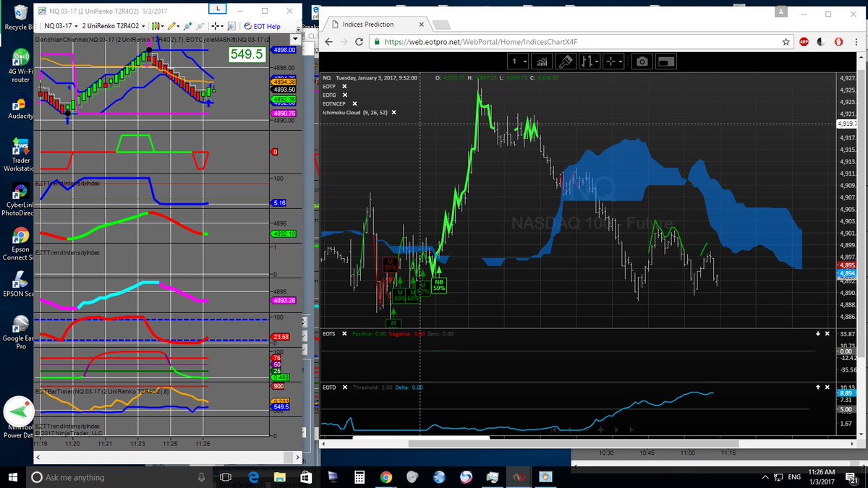868x488 pixels.
Task: Capture a chart snapshot with the camera icon
Action: coord(642,61)
